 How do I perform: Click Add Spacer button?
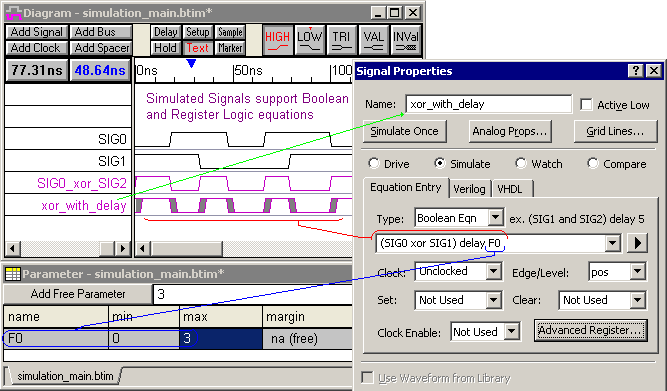(101, 48)
